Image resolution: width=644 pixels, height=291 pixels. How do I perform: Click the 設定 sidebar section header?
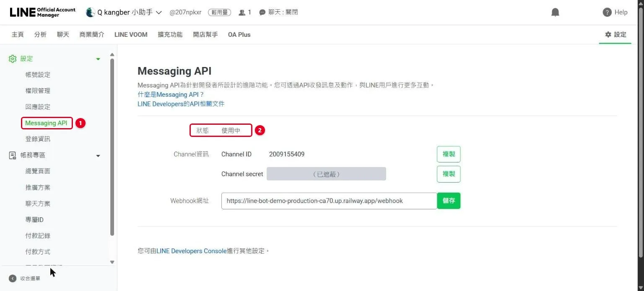(55, 59)
